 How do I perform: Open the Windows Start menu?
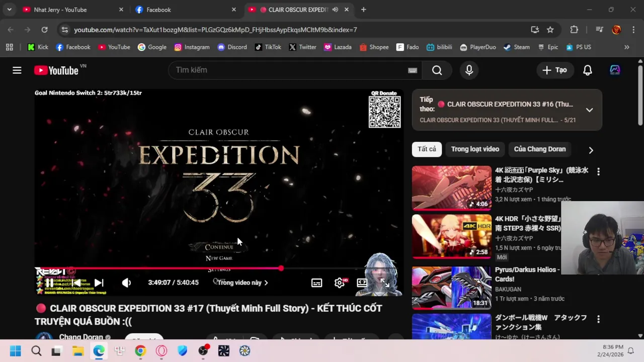point(16,351)
